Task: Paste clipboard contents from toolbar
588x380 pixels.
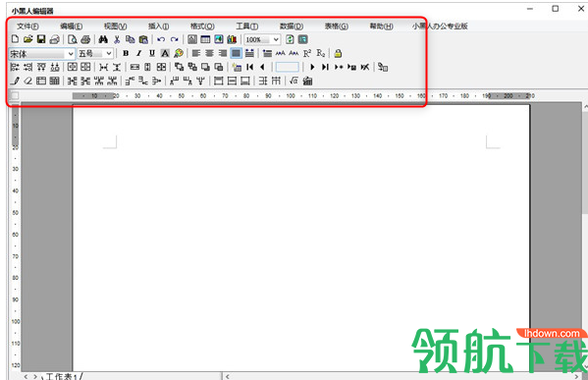Action: (x=143, y=39)
